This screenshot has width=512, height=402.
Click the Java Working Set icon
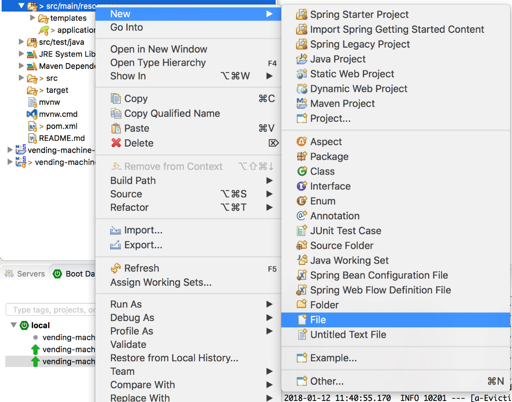pyautogui.click(x=302, y=260)
